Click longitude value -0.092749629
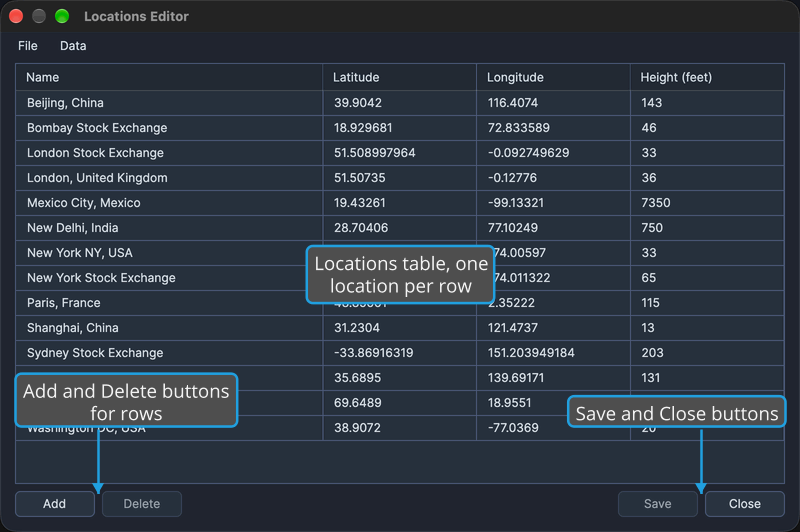The image size is (800, 532). 554,153
